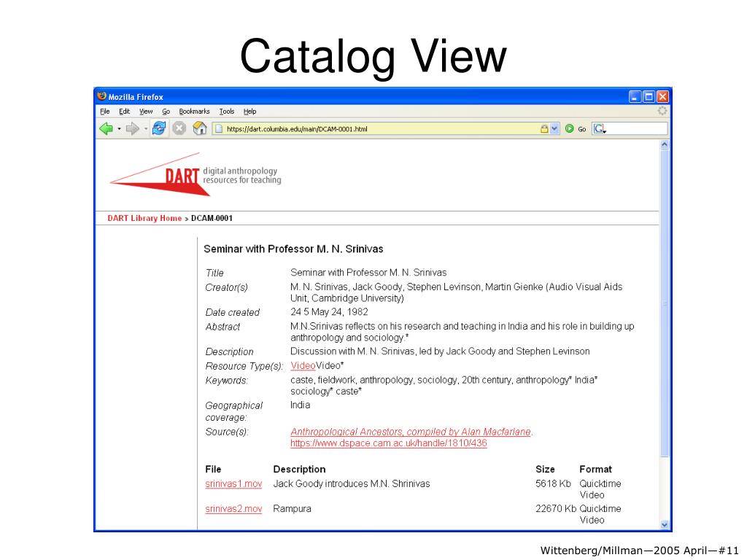Open the View menu

click(146, 112)
